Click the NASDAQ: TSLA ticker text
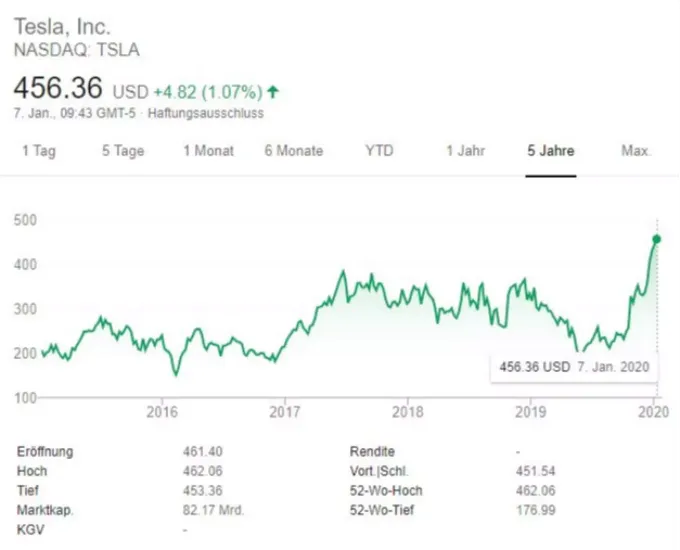The image size is (680, 550). (77, 50)
